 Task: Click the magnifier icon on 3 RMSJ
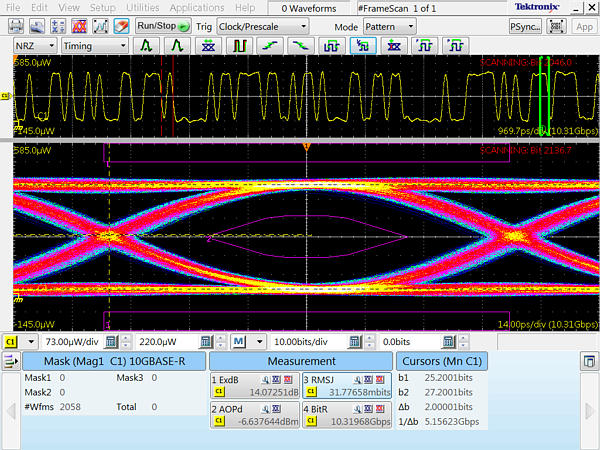click(x=357, y=380)
